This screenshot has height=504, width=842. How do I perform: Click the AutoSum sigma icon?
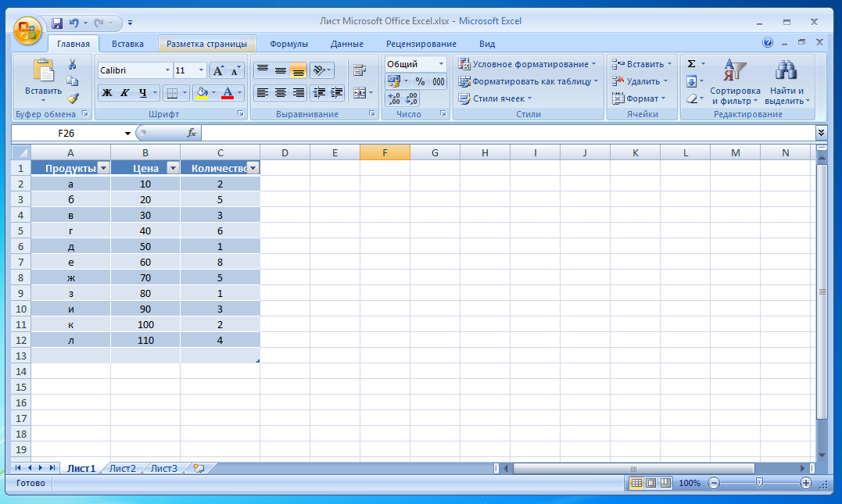pos(692,64)
